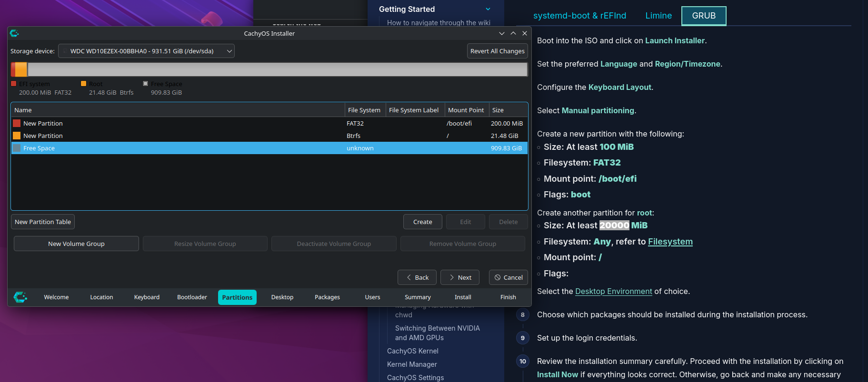Cancel the CachyOS installation
Screen dimensions: 868x382
pyautogui.click(x=509, y=277)
